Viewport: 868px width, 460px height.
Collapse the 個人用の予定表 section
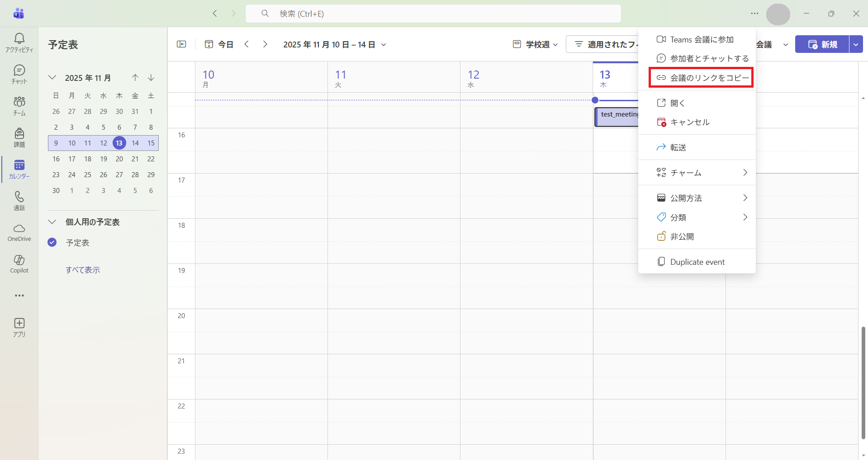tap(52, 222)
